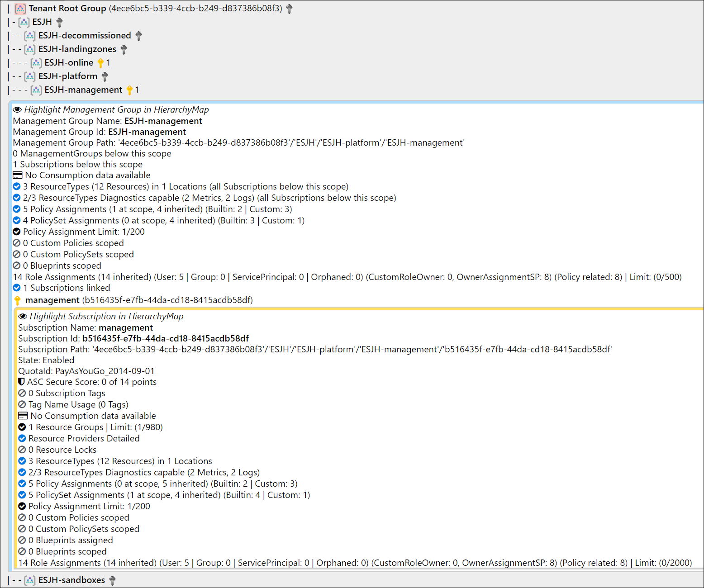Click the ESJH-online management group icon
Screen dimensions: 704x588
[x=36, y=63]
